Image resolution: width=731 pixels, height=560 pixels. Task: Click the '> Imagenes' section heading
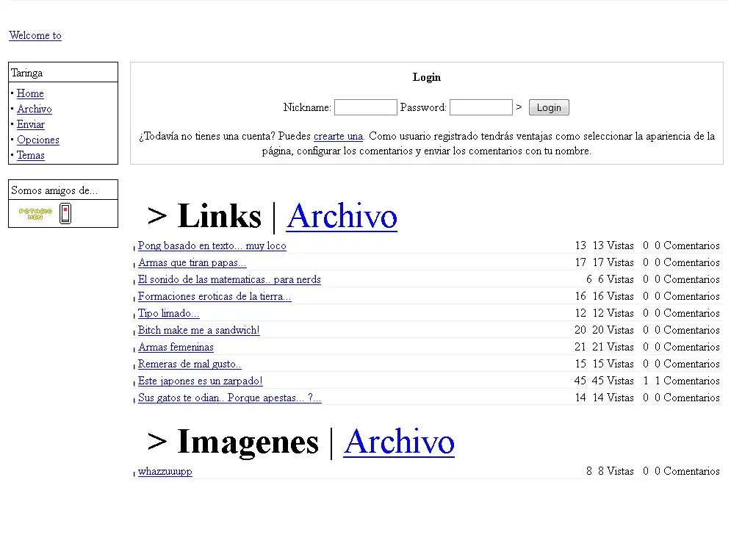coord(233,442)
